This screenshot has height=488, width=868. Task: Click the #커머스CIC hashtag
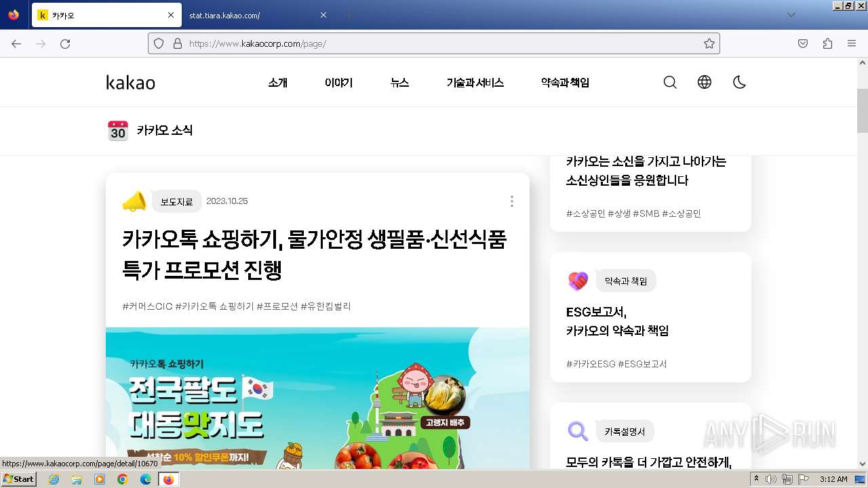pos(147,306)
